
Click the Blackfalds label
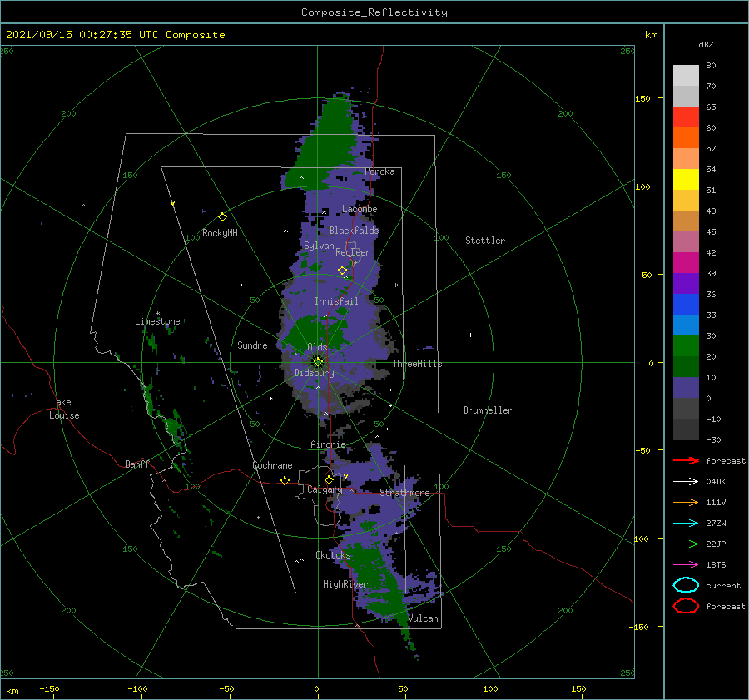(354, 231)
